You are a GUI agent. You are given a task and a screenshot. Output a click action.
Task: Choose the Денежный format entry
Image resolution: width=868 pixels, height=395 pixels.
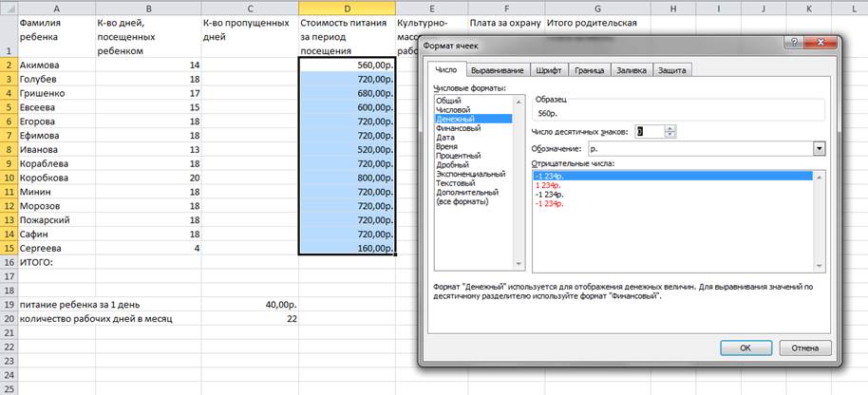tap(474, 119)
